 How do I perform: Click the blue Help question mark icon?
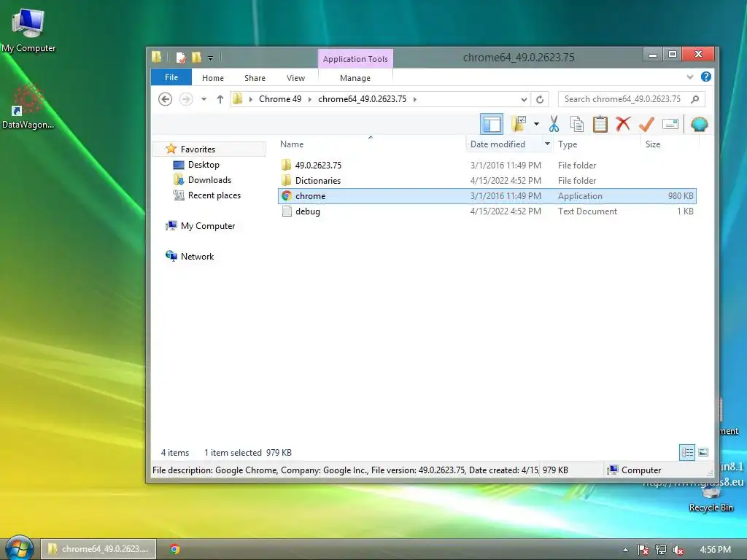tap(706, 77)
